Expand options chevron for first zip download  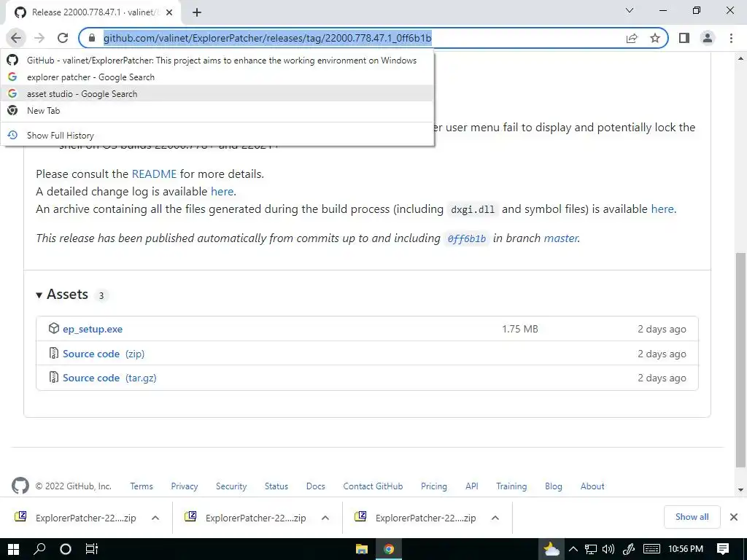(155, 518)
